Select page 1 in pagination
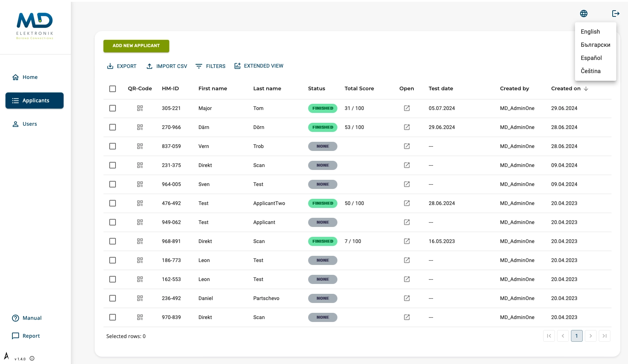 [577, 336]
